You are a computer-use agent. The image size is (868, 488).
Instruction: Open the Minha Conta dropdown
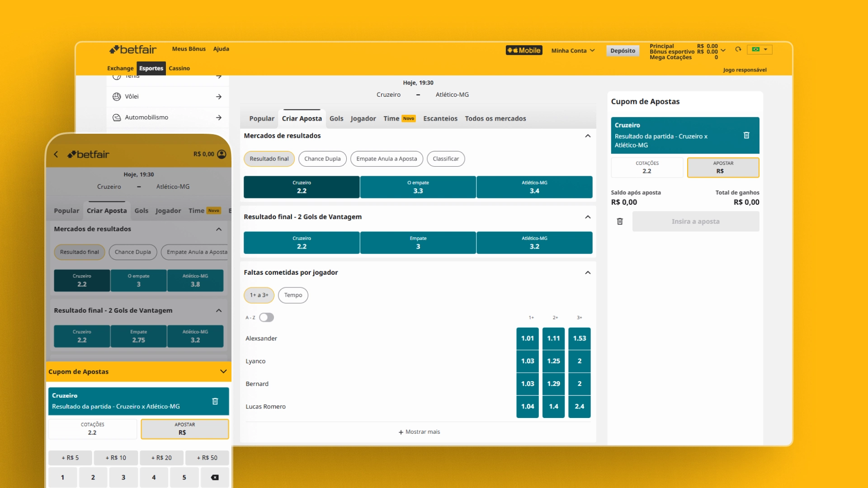coord(573,51)
